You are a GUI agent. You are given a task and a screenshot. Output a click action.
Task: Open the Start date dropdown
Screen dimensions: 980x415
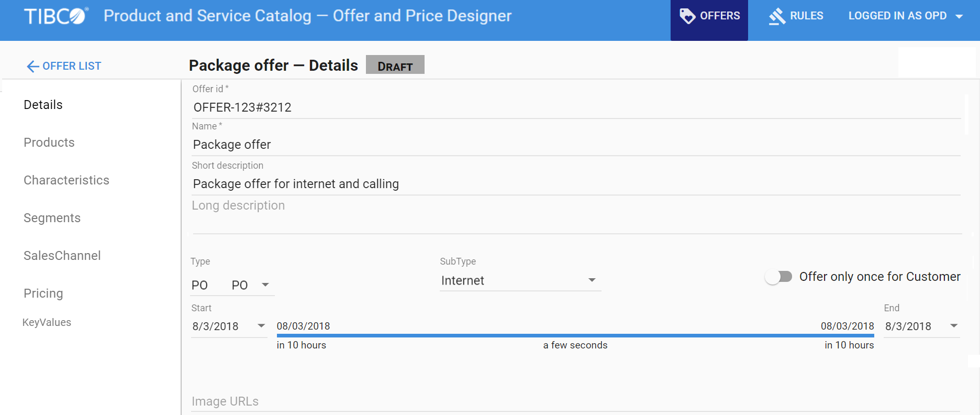[x=261, y=326]
